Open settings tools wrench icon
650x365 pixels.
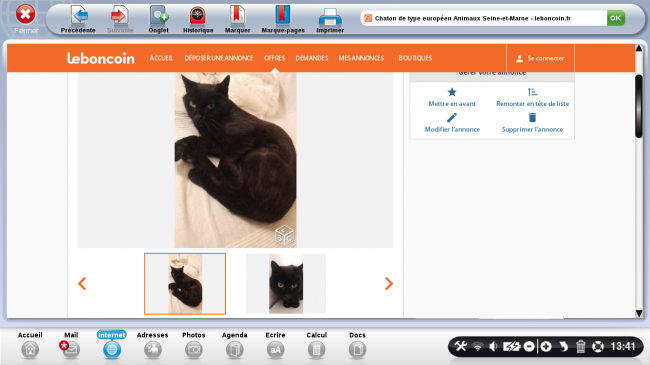point(460,346)
